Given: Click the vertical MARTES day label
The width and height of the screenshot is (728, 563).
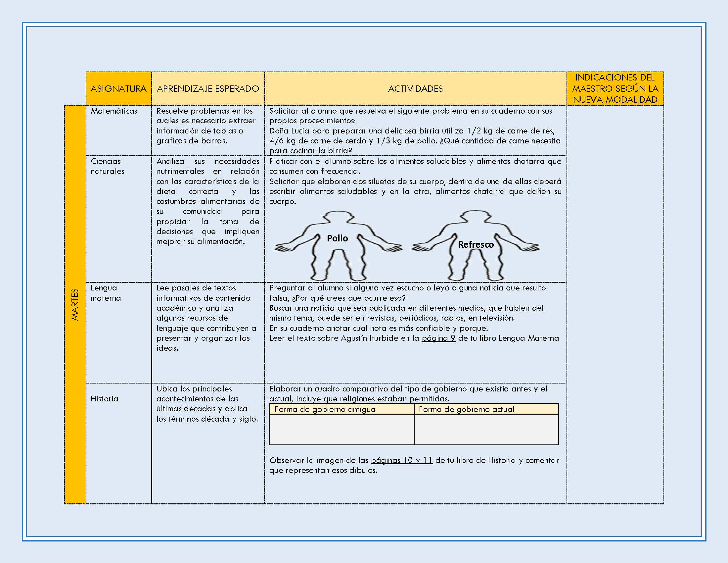Looking at the screenshot, I should [75, 304].
